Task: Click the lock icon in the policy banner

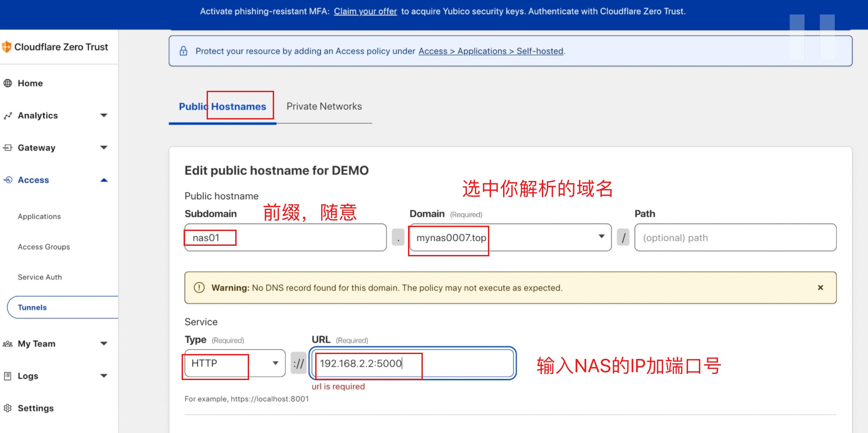Action: click(x=183, y=51)
